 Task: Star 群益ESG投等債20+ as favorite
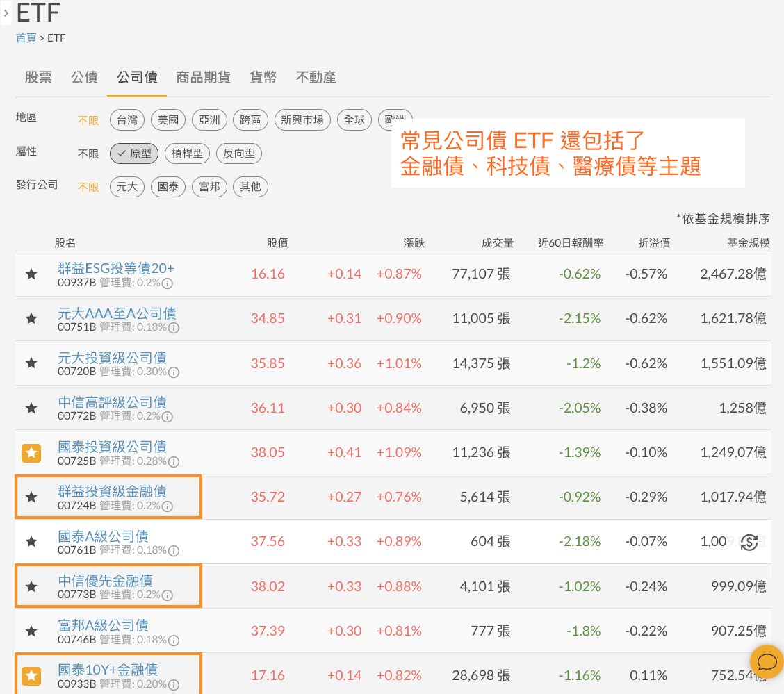point(31,274)
